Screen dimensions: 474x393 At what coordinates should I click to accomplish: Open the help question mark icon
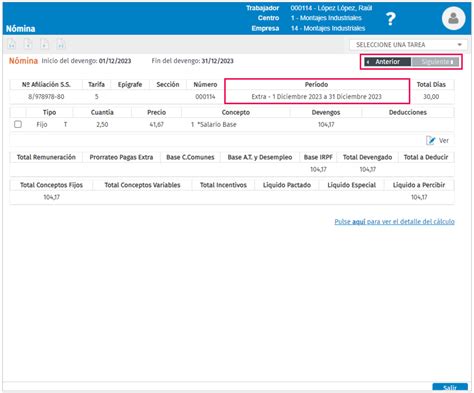391,19
